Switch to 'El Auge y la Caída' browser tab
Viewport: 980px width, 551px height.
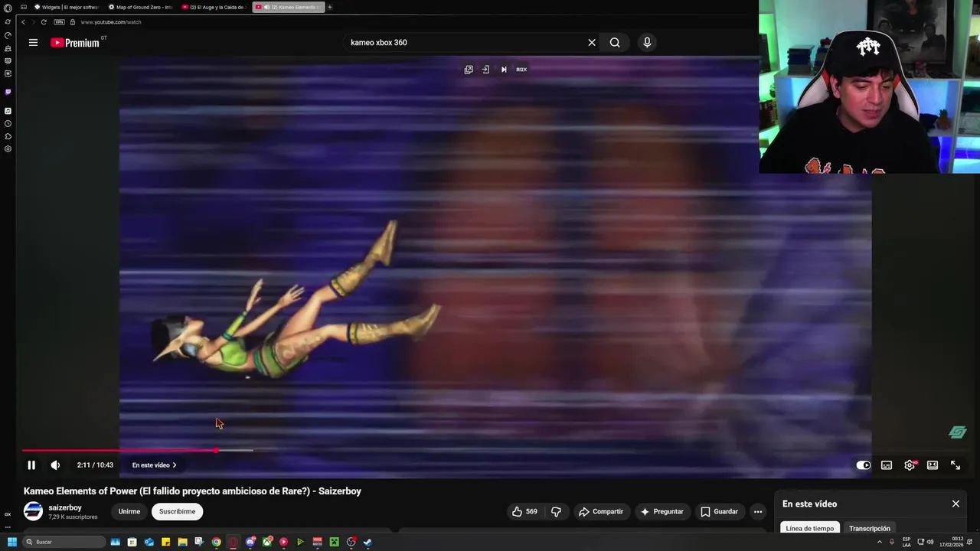[x=214, y=7]
